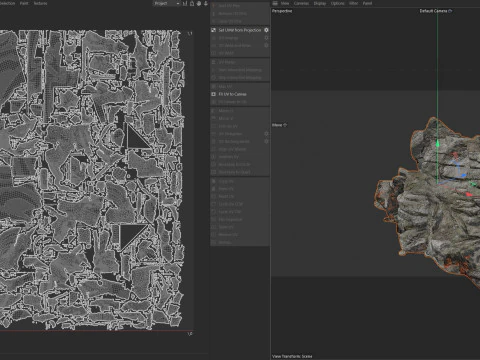Choose the Max UV command

coord(225,86)
